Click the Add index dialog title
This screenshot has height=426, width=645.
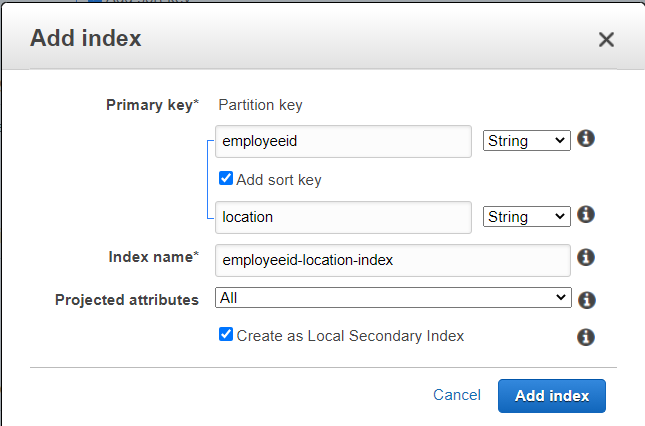pos(86,39)
